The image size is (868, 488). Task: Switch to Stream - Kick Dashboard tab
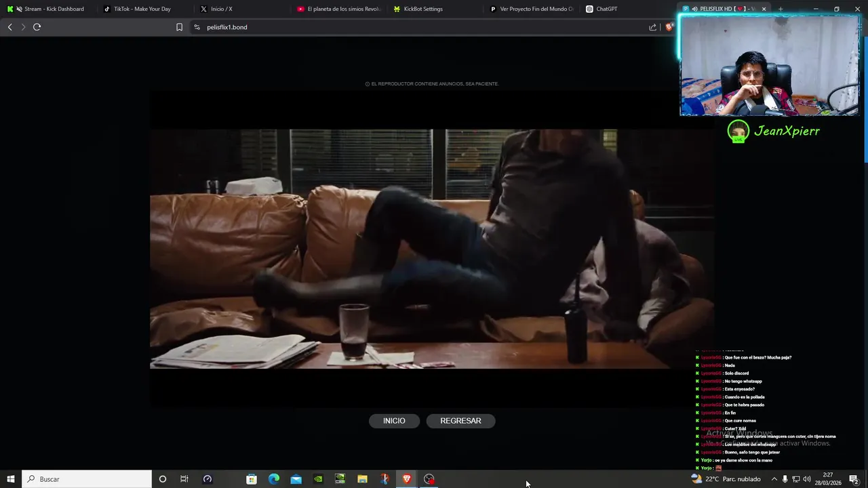pos(49,9)
